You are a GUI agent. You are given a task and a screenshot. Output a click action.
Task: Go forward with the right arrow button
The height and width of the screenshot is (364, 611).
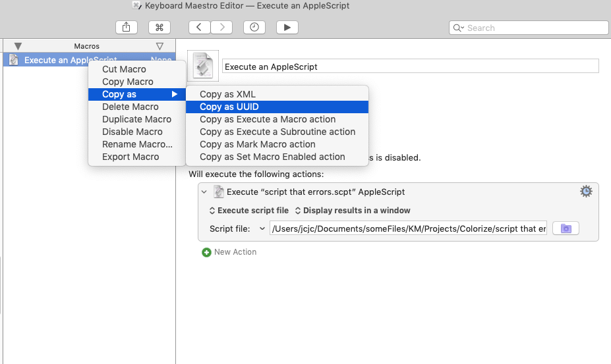tap(221, 27)
